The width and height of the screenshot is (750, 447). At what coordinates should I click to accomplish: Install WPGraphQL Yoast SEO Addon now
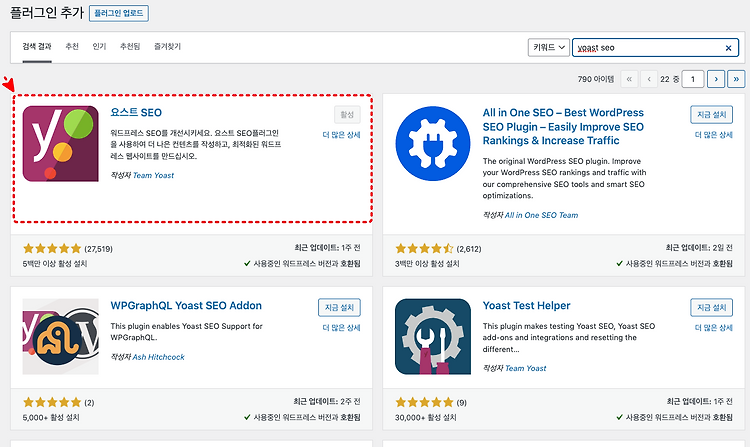coord(339,307)
